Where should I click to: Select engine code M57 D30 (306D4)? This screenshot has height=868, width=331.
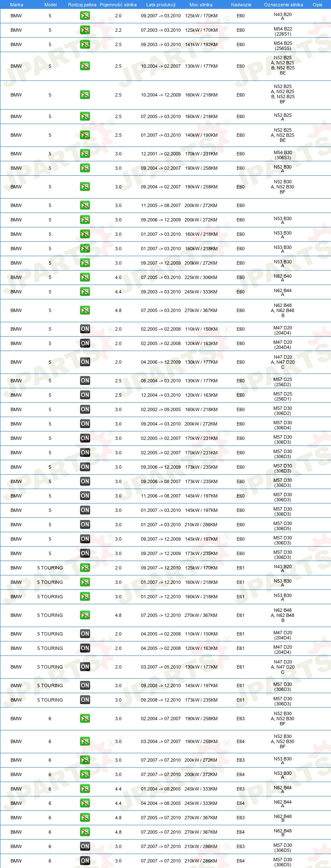283,425
